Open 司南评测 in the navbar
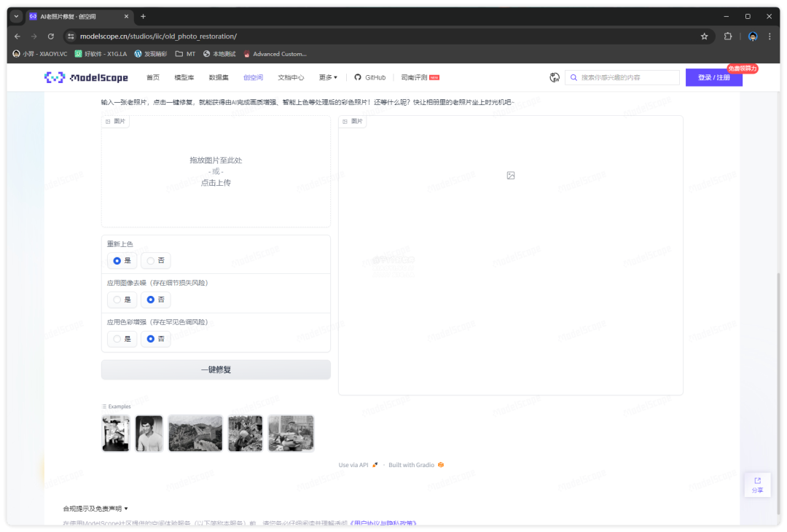787x532 pixels. (x=420, y=77)
